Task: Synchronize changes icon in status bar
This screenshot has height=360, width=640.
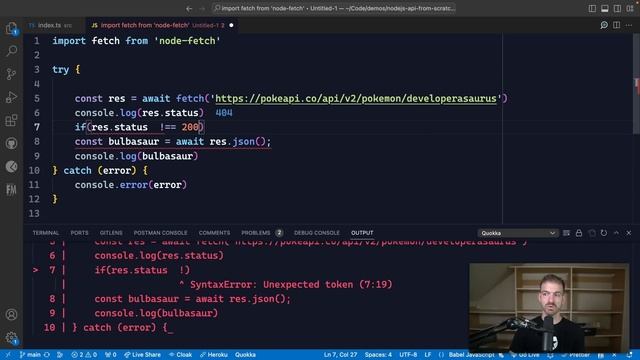Action: coord(47,355)
